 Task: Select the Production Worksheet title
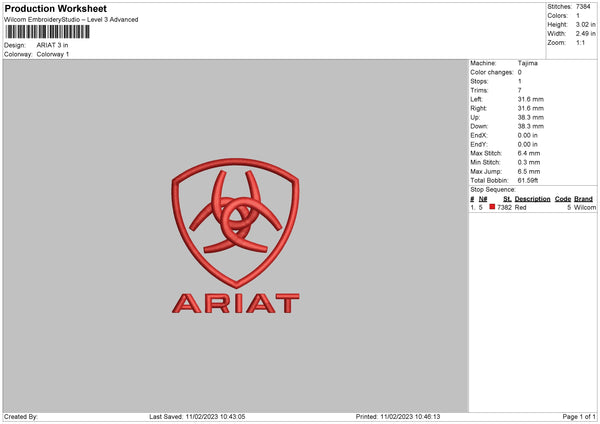[55, 9]
